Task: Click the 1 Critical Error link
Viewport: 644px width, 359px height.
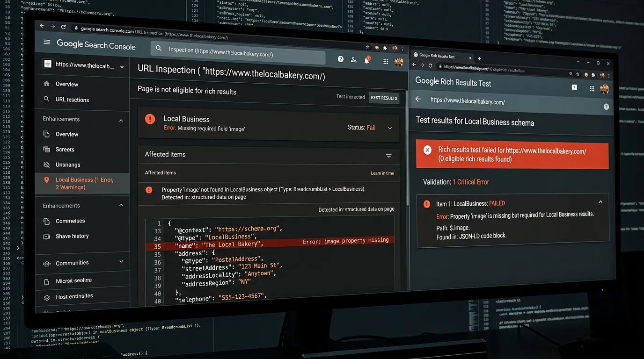Action: (x=471, y=182)
